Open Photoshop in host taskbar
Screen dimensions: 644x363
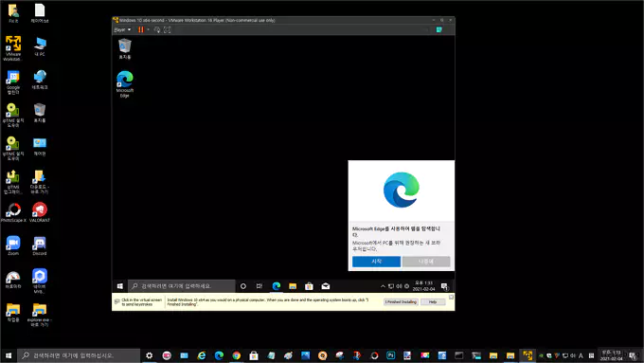[x=390, y=355]
